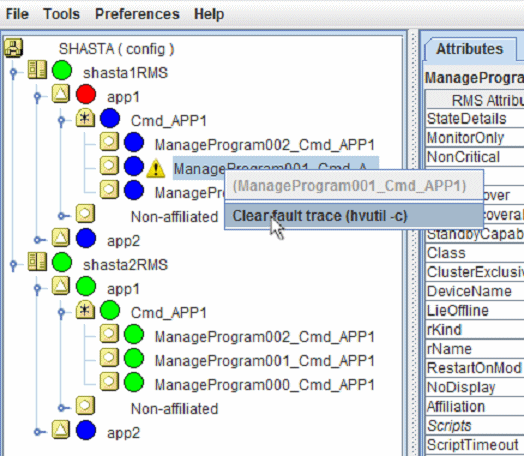Click the rKind attribute row
524x456 pixels.
[x=475, y=330]
